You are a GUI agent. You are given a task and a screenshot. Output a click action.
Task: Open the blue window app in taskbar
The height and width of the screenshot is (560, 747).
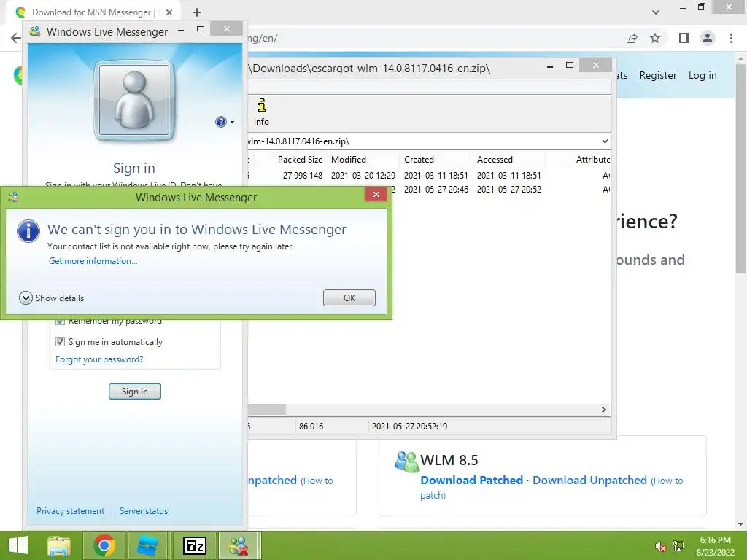pos(147,545)
